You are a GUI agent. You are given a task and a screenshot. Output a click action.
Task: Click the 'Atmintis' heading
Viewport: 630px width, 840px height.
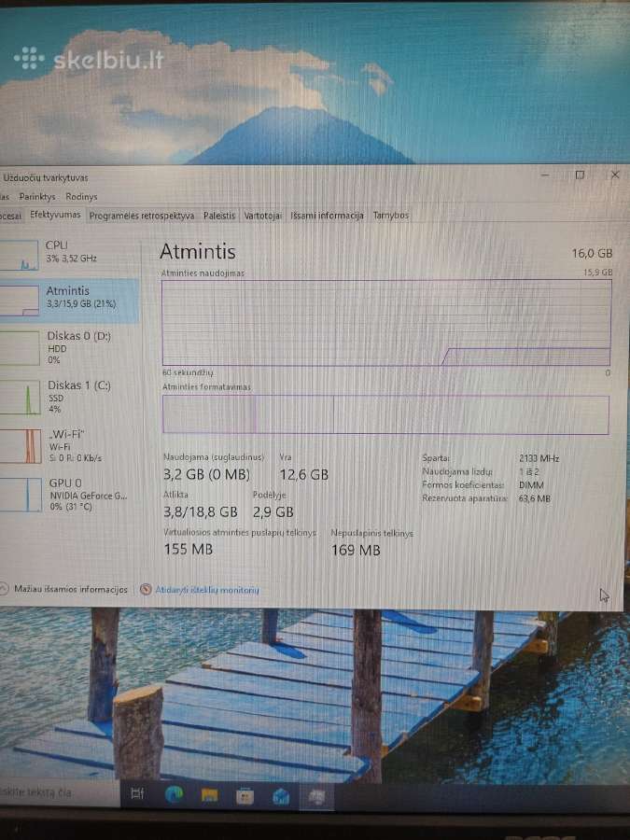[198, 252]
